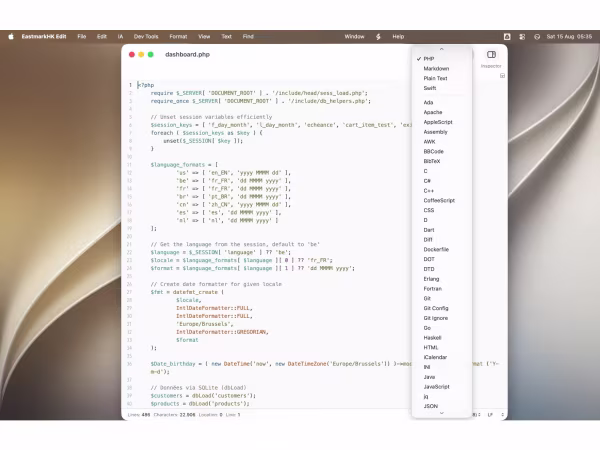The height and width of the screenshot is (450, 600).
Task: Click the dashboard.php window title
Action: point(188,55)
